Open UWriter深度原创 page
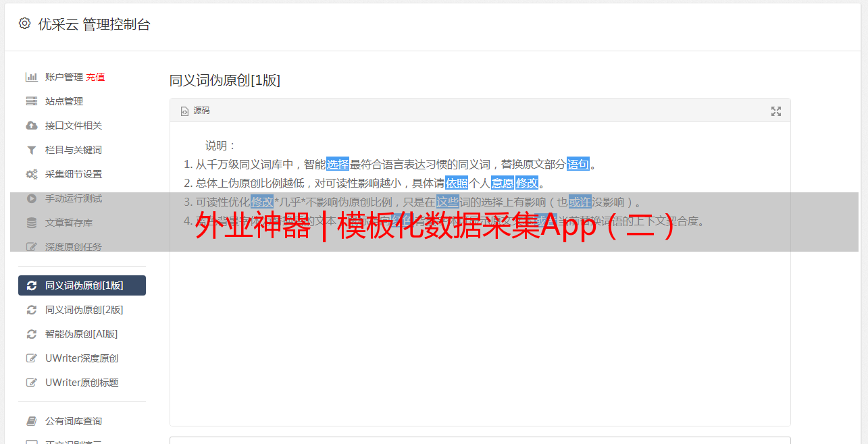The width and height of the screenshot is (868, 444). click(x=82, y=358)
